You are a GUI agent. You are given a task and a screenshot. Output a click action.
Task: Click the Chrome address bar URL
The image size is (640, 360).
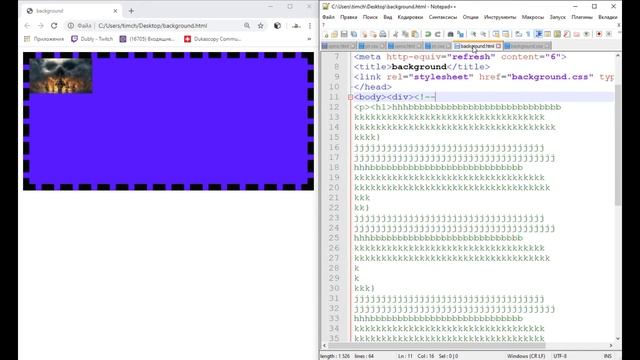(x=153, y=26)
